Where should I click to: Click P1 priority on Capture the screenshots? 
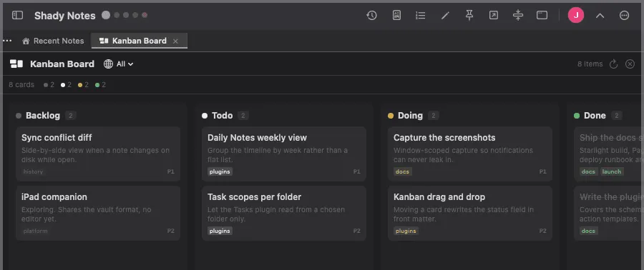coord(543,171)
